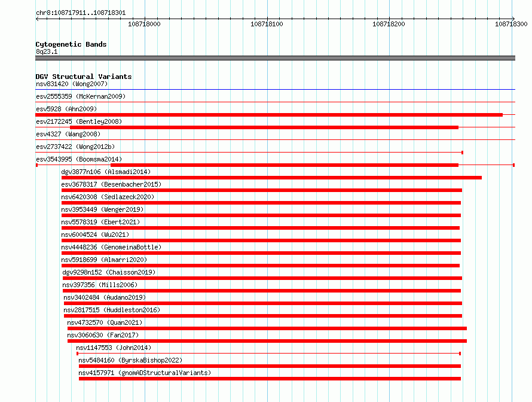This screenshot has height=402, width=532.
Task: Click the DGV Structural Variants track title
Action: 84,77
